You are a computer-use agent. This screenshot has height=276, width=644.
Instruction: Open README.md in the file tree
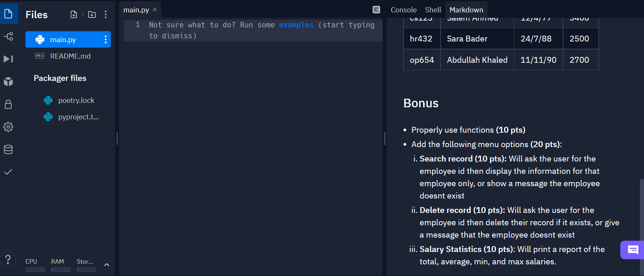pos(68,56)
